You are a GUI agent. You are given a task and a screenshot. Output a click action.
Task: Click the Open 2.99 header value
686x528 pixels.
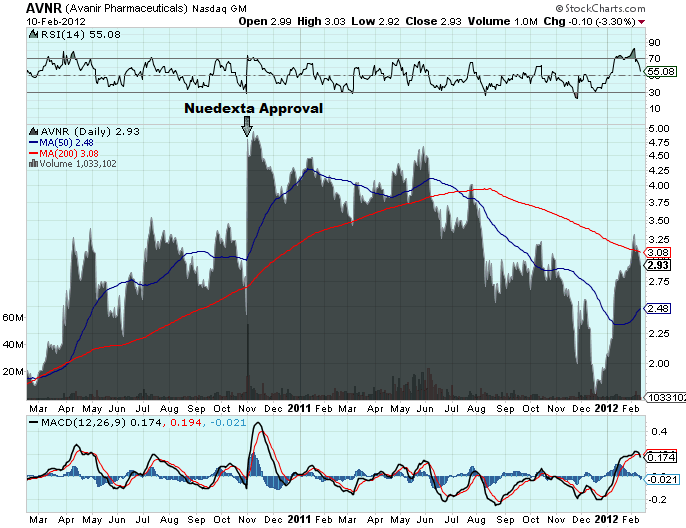pos(265,21)
